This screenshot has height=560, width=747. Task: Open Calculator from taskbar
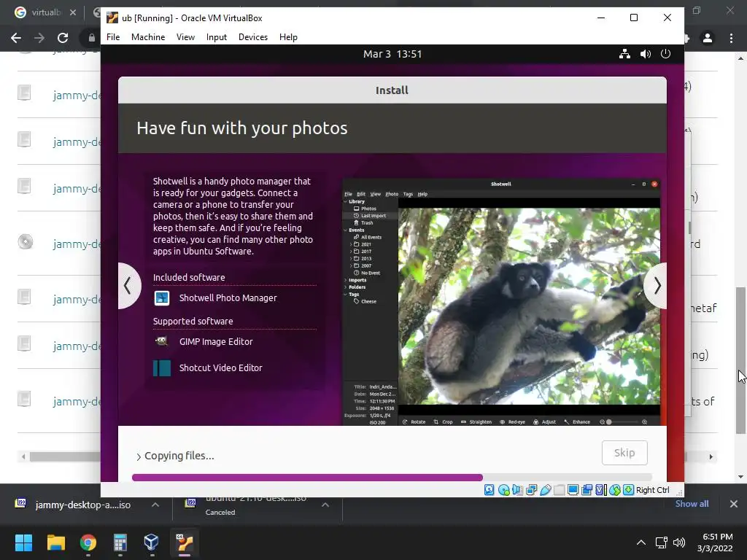[x=120, y=542]
